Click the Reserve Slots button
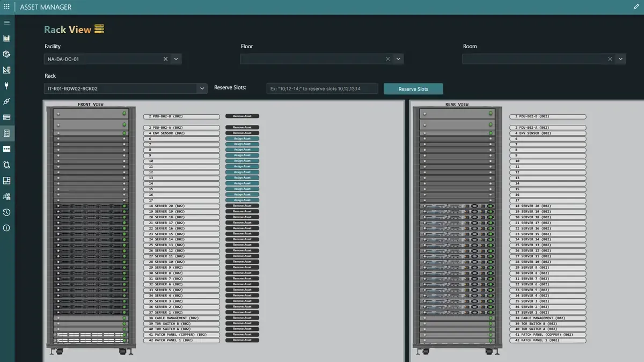Screen dimensions: 644x362 [413, 89]
